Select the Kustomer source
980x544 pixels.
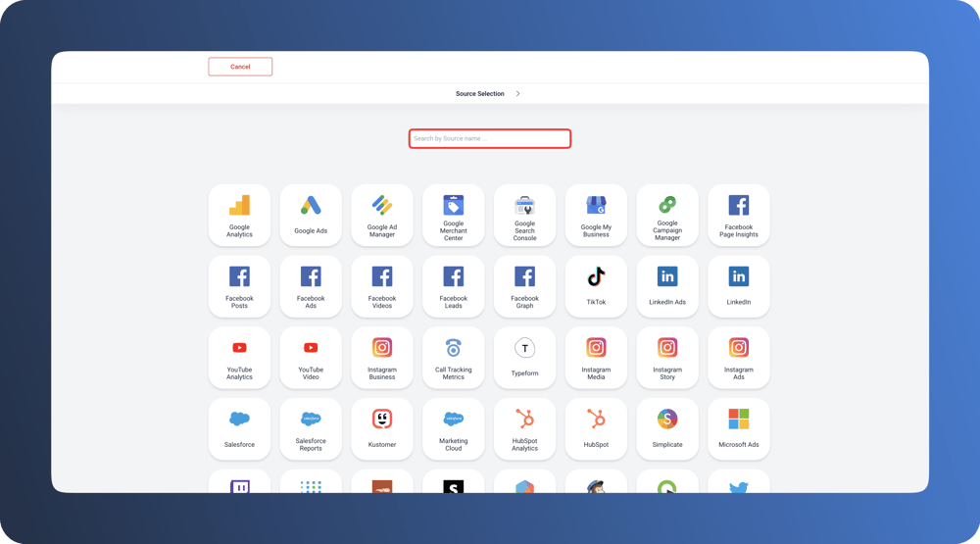(x=382, y=429)
